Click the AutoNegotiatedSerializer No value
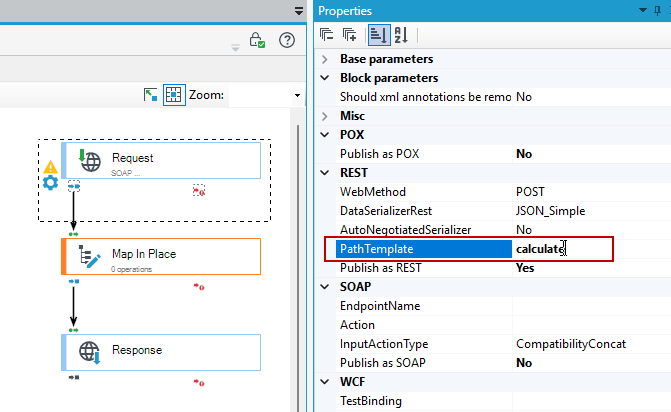This screenshot has height=412, width=671. [524, 230]
